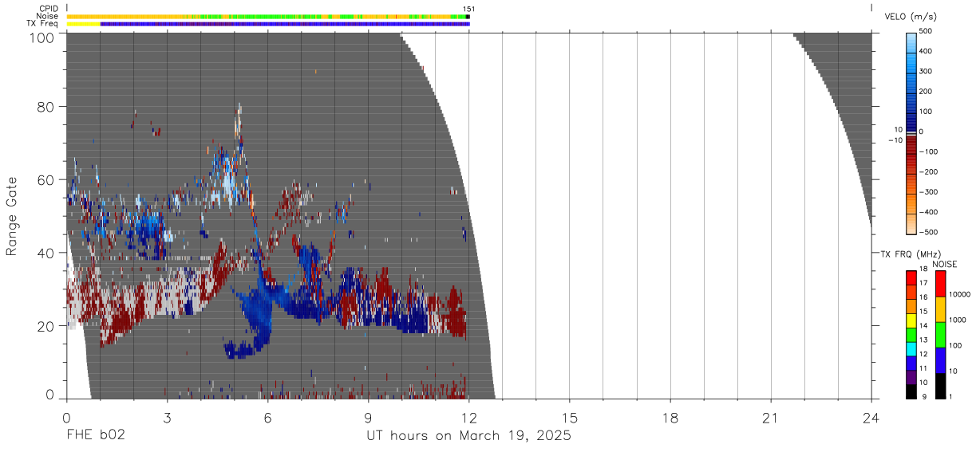Screen dimensions: 980x452
Task: Click the CPID label above the plot
Action: click(x=49, y=9)
